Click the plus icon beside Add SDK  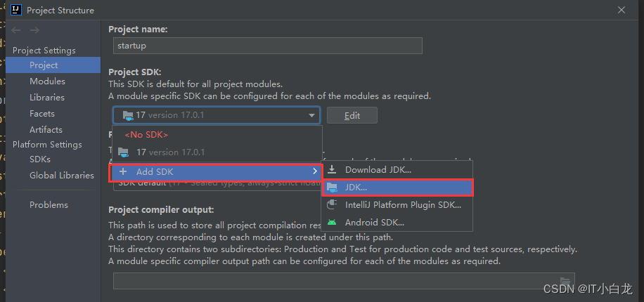pyautogui.click(x=123, y=171)
